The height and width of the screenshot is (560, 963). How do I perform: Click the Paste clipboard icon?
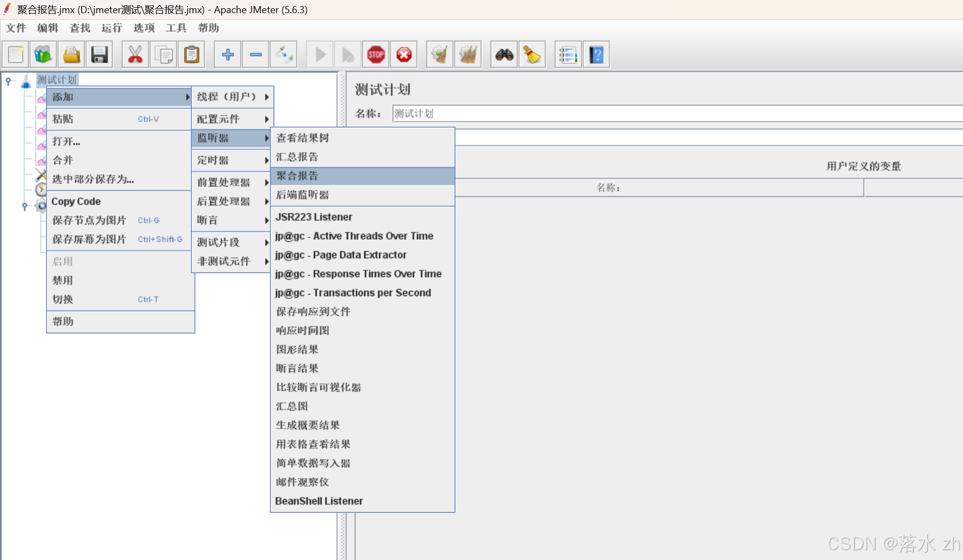(192, 54)
